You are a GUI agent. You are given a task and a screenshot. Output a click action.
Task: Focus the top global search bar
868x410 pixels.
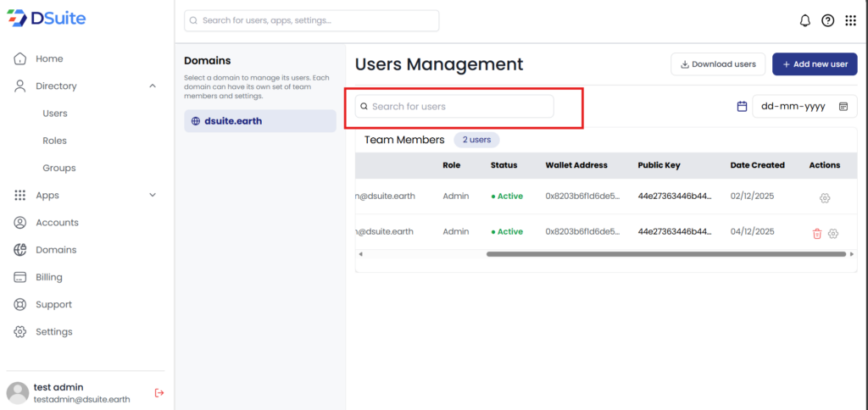311,20
